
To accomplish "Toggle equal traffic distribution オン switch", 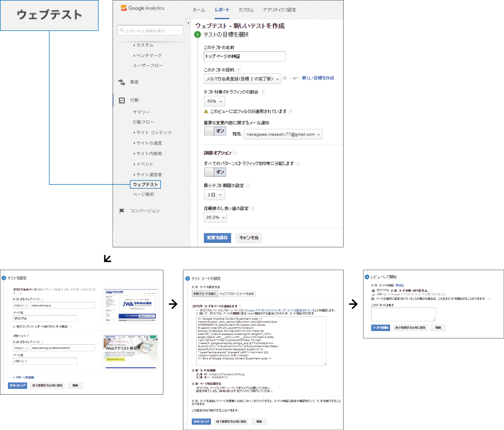I will (x=215, y=172).
